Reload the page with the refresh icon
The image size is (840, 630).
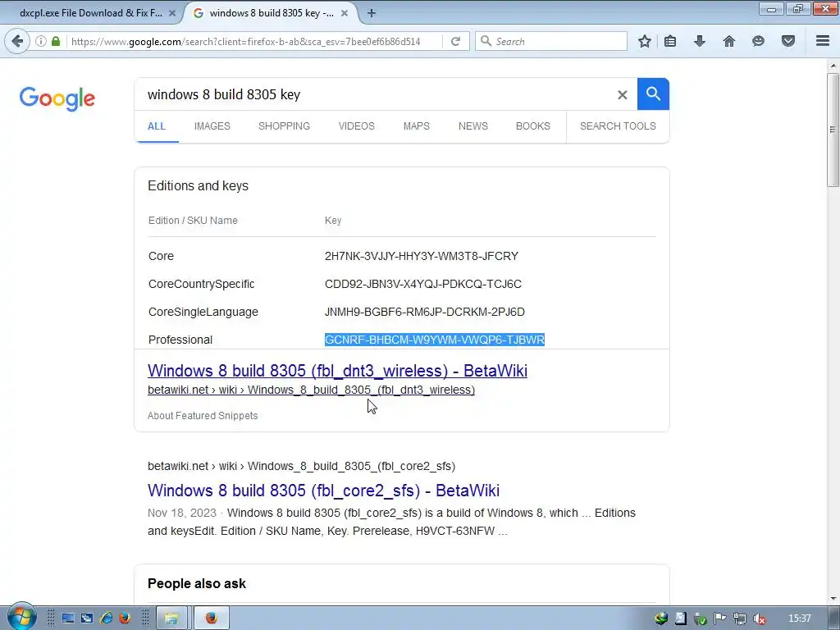(x=455, y=41)
